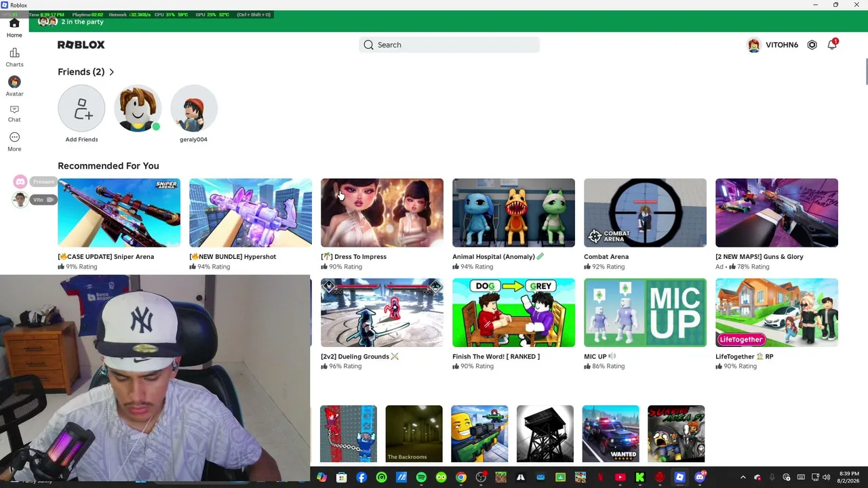Click the Add Friends label

coord(81,140)
